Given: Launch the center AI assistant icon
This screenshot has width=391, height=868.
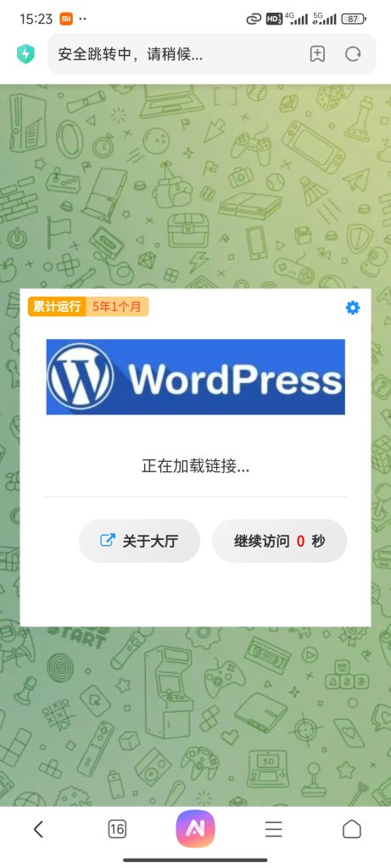Looking at the screenshot, I should coord(195,828).
